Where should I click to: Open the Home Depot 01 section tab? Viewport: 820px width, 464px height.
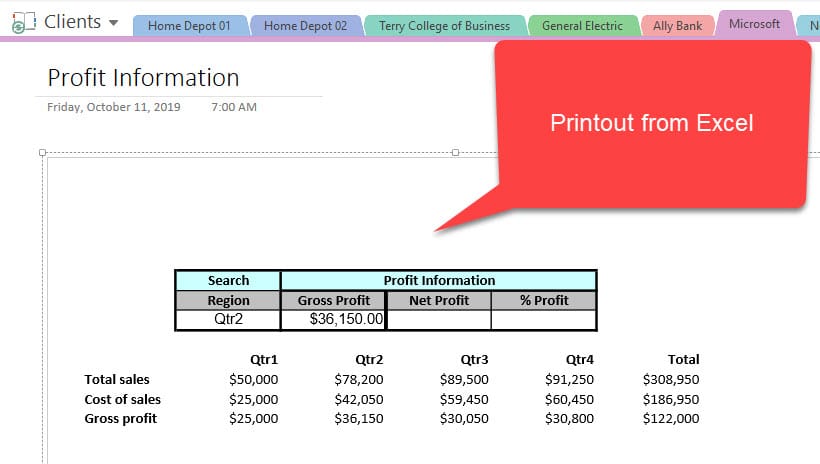(x=189, y=26)
